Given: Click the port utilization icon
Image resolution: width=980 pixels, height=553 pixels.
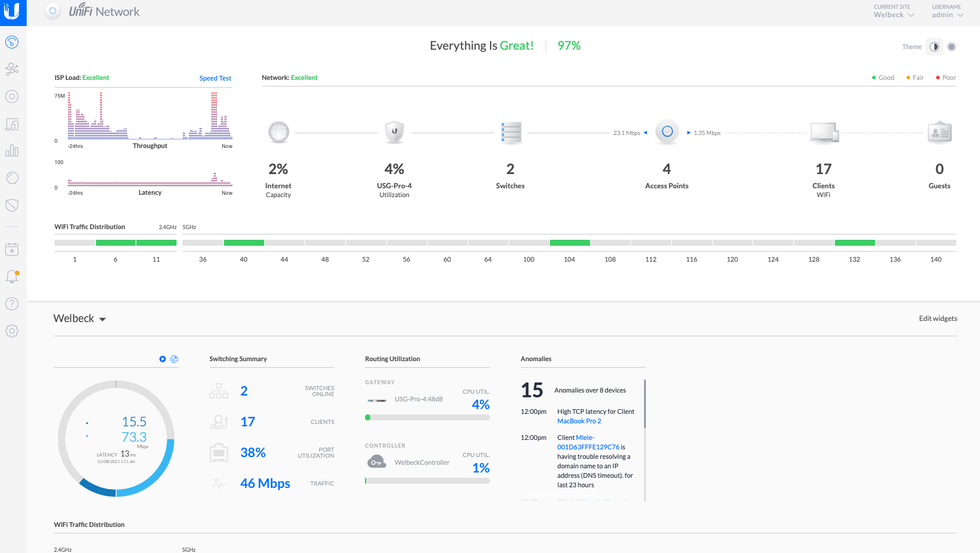Looking at the screenshot, I should click(219, 452).
